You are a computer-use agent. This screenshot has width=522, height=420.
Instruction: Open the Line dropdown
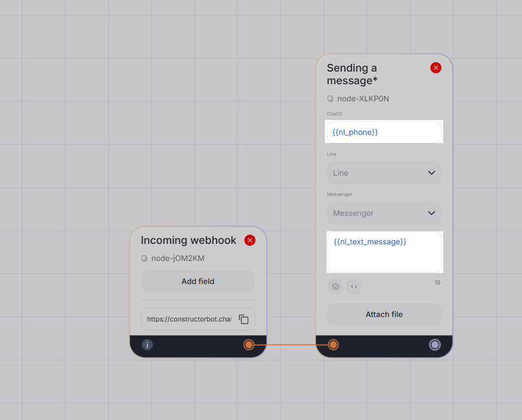(x=384, y=173)
